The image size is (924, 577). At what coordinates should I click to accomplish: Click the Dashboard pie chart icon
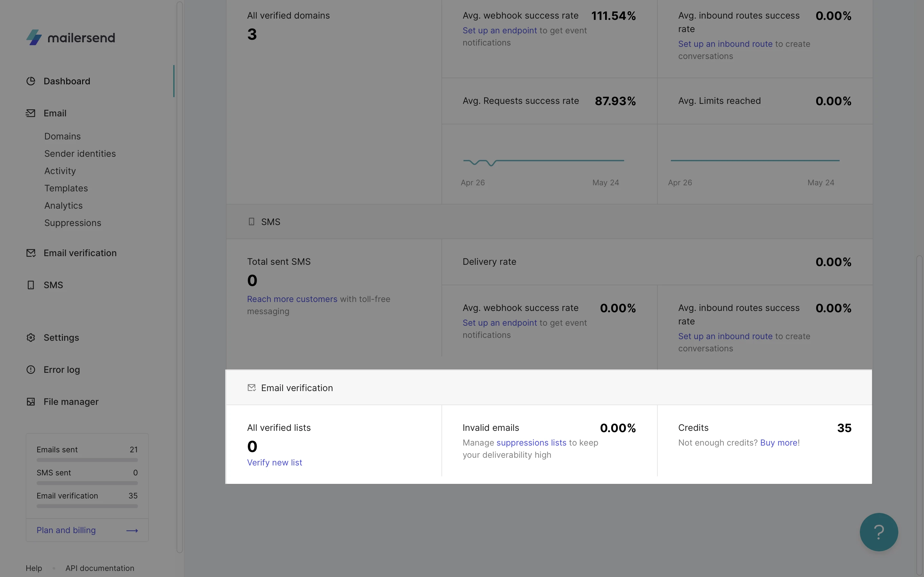(30, 81)
